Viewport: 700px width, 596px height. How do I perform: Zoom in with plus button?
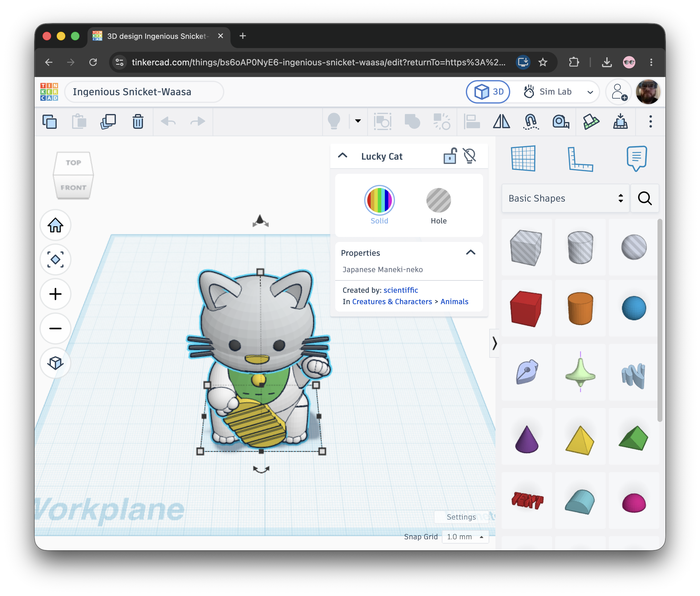click(55, 294)
